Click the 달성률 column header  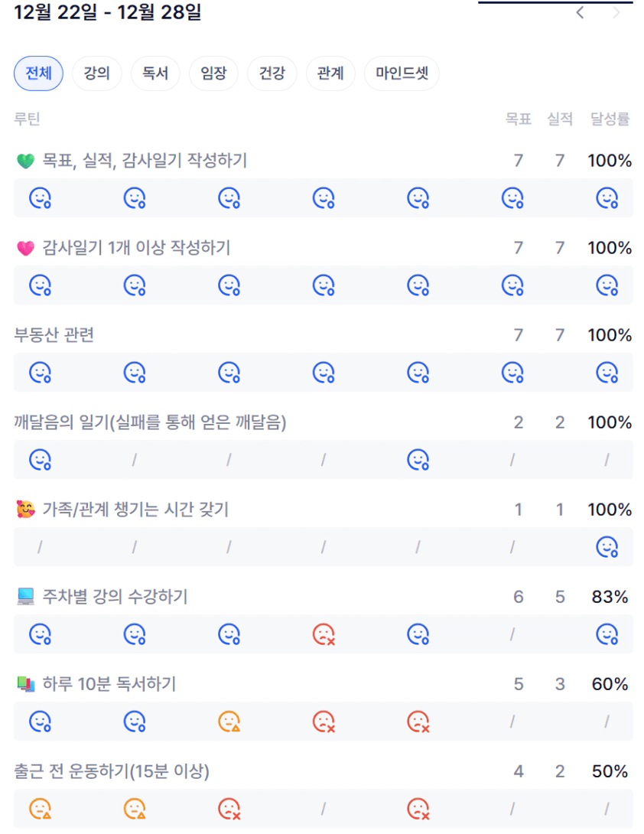[610, 119]
